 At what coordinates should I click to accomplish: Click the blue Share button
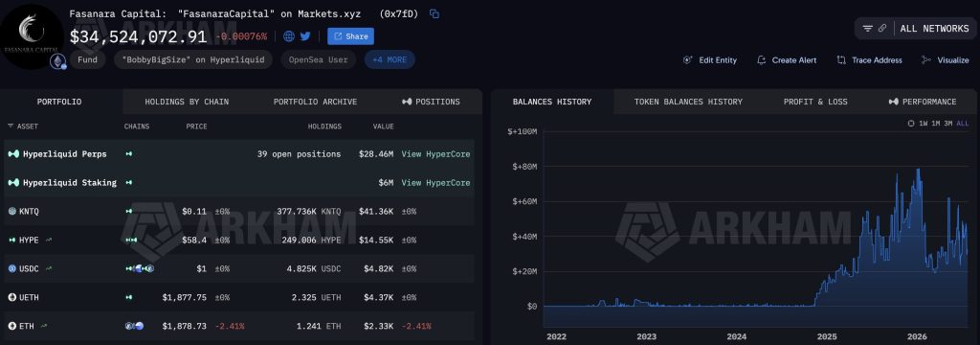click(350, 36)
